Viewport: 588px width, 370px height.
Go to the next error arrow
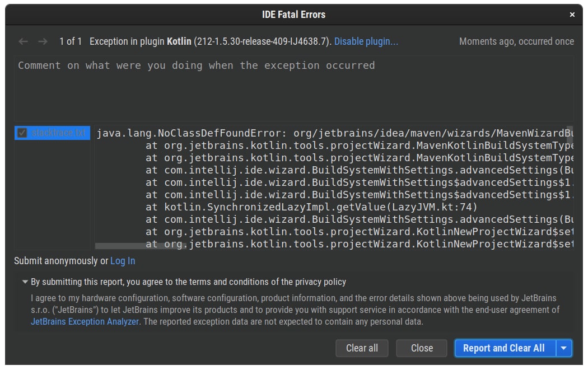(x=43, y=41)
